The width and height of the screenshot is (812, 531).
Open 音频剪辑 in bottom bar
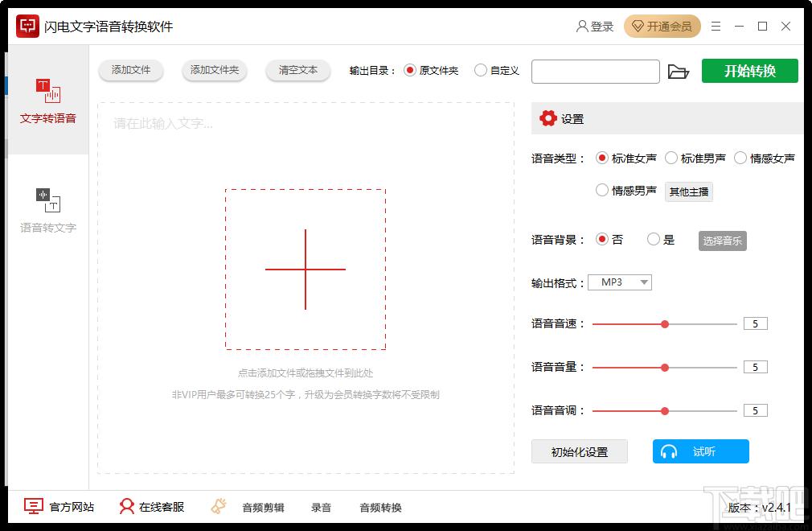click(x=263, y=507)
